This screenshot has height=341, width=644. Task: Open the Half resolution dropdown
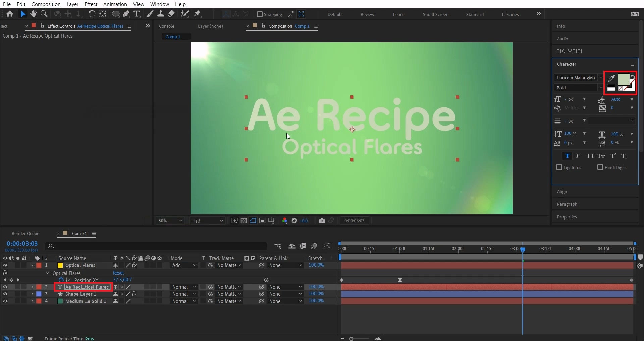pyautogui.click(x=207, y=221)
